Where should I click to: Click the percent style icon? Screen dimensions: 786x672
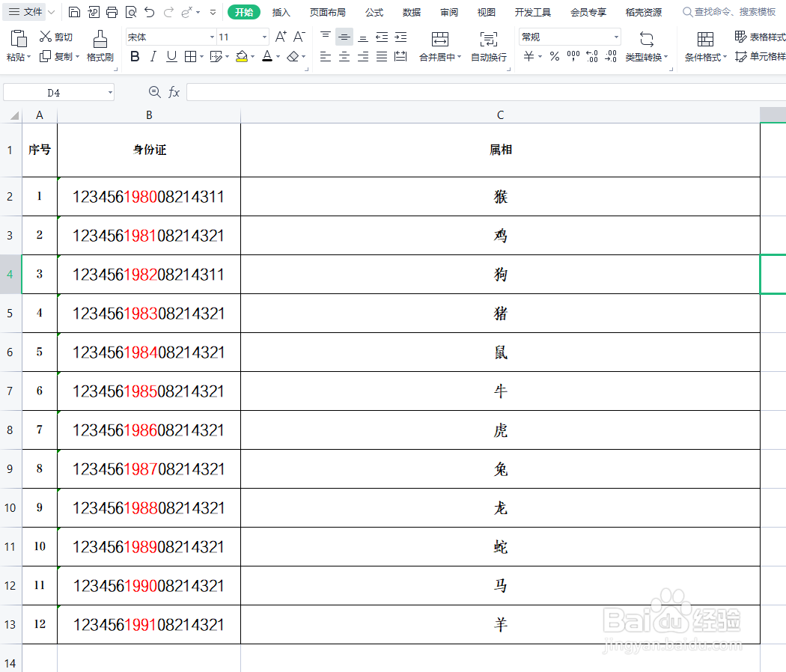(554, 57)
